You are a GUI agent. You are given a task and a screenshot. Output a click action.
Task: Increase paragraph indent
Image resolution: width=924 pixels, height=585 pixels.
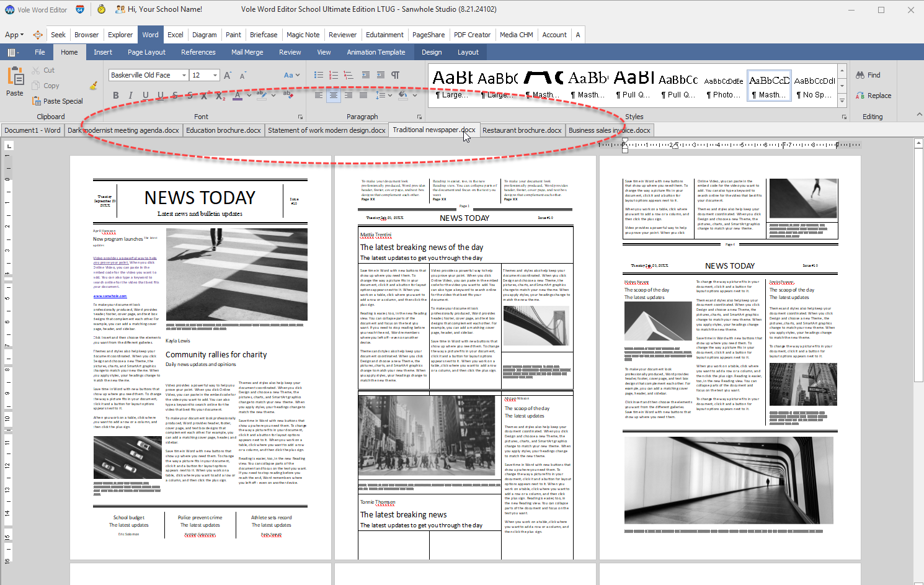pyautogui.click(x=380, y=75)
